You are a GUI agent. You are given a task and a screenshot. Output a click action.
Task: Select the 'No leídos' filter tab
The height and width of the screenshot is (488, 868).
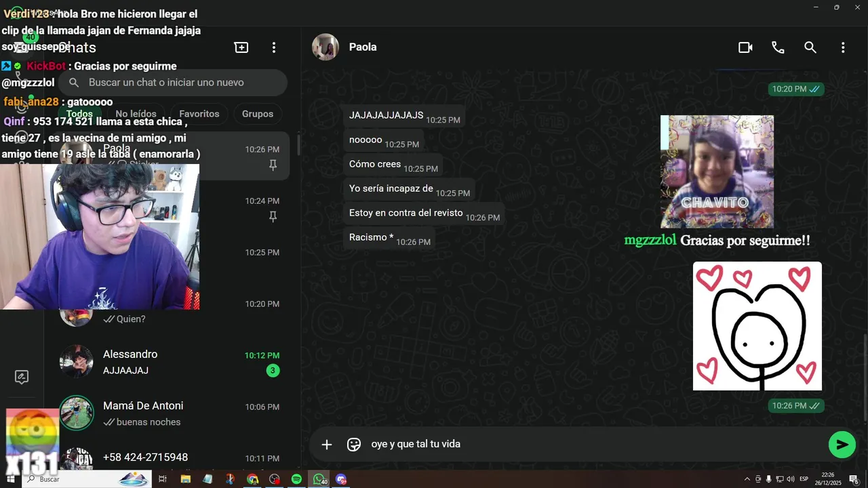[136, 114]
